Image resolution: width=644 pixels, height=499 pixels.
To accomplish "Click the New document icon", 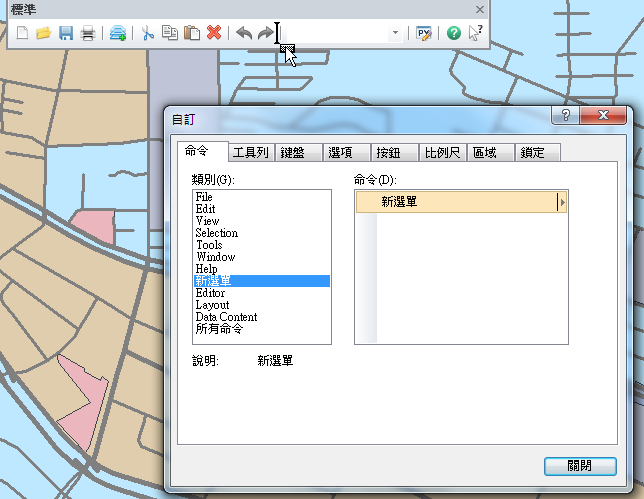I will coord(22,33).
